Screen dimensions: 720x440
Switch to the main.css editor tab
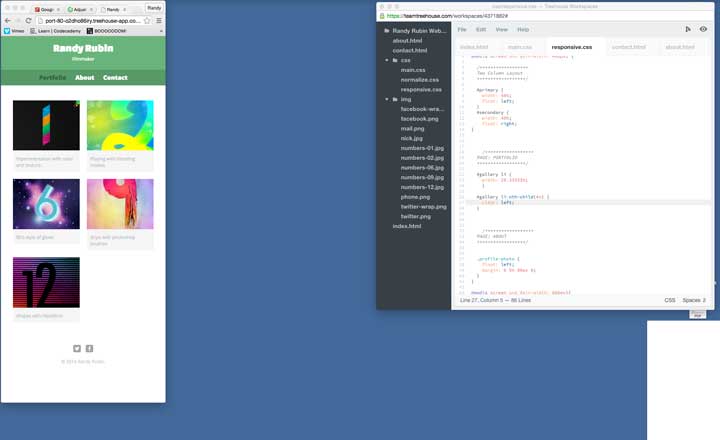click(520, 47)
